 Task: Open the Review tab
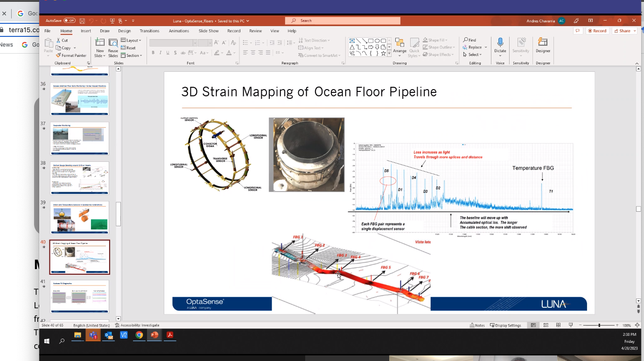point(255,31)
